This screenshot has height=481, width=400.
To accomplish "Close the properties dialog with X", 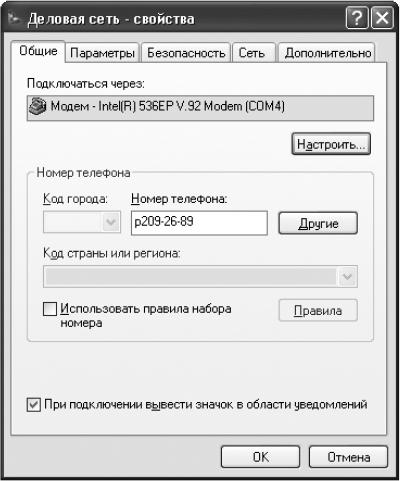I will [382, 19].
